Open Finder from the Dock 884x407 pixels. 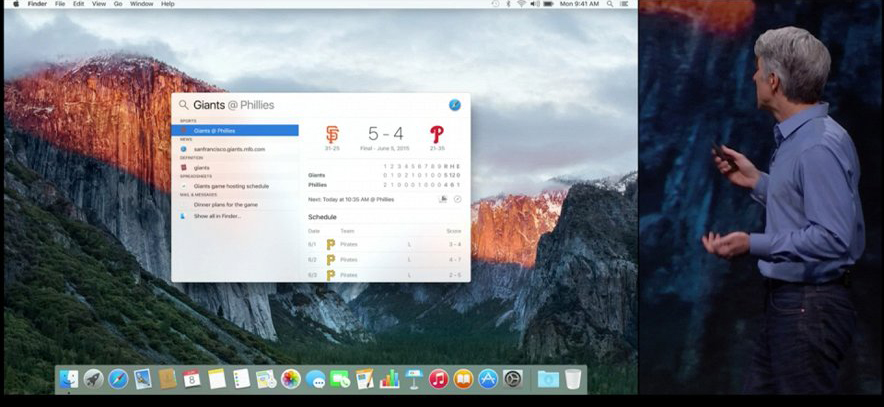[x=69, y=379]
